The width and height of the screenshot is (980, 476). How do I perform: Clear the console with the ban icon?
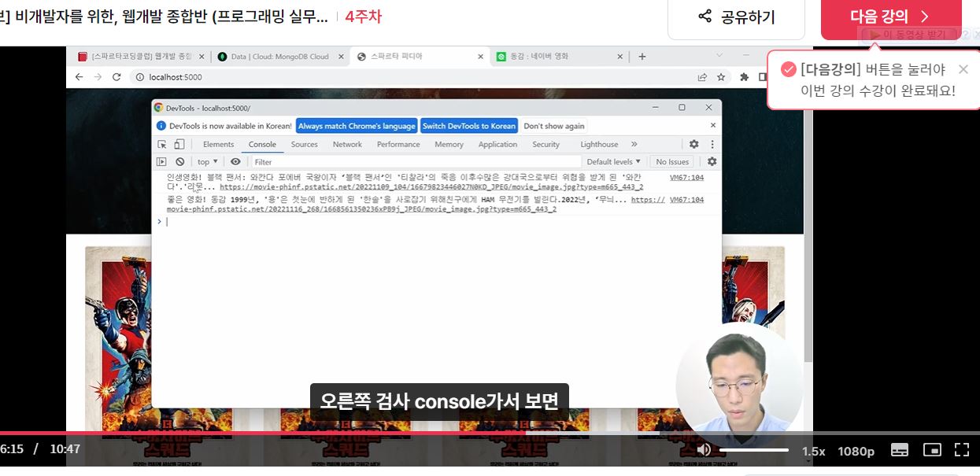click(x=180, y=161)
